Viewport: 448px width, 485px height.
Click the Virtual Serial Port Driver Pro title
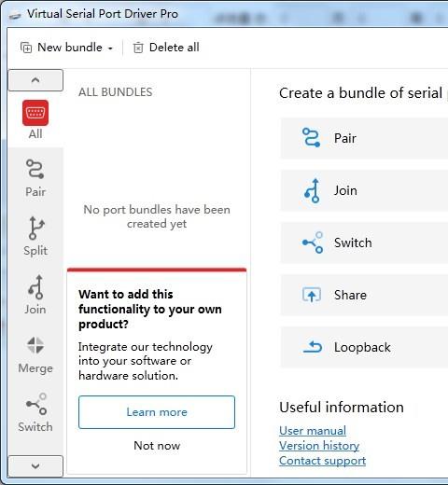103,14
